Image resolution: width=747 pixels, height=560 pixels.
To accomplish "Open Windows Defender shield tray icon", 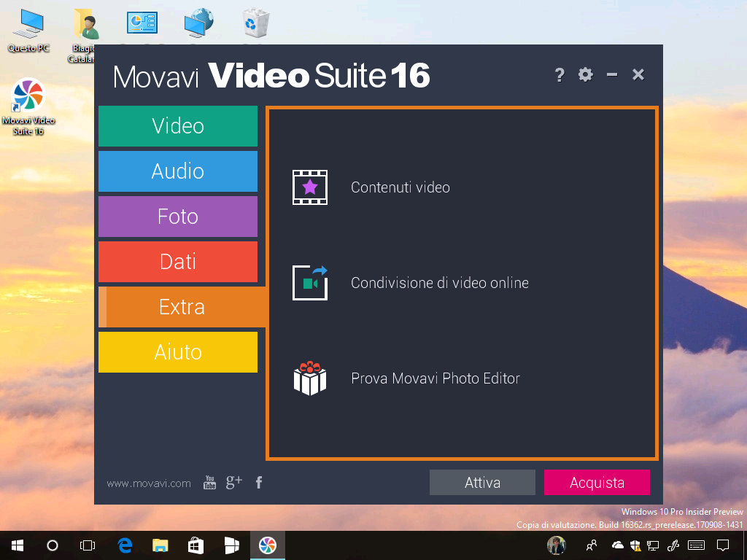I will 635,545.
